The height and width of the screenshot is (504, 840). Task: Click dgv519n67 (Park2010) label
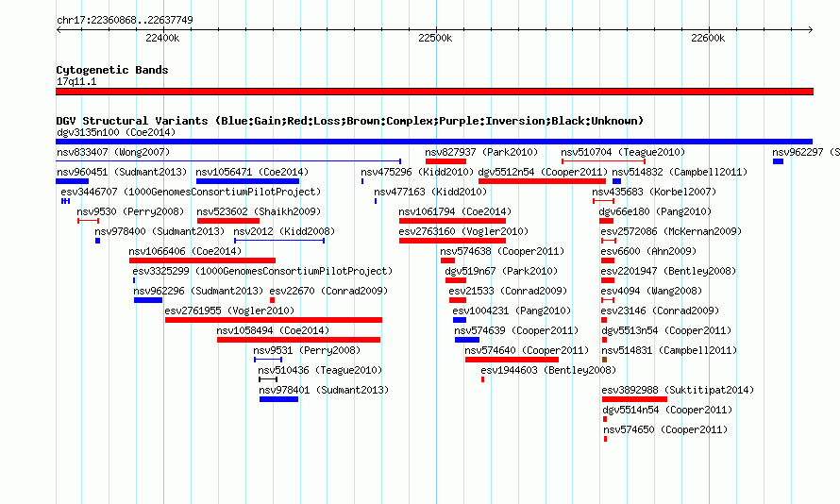[x=501, y=271]
